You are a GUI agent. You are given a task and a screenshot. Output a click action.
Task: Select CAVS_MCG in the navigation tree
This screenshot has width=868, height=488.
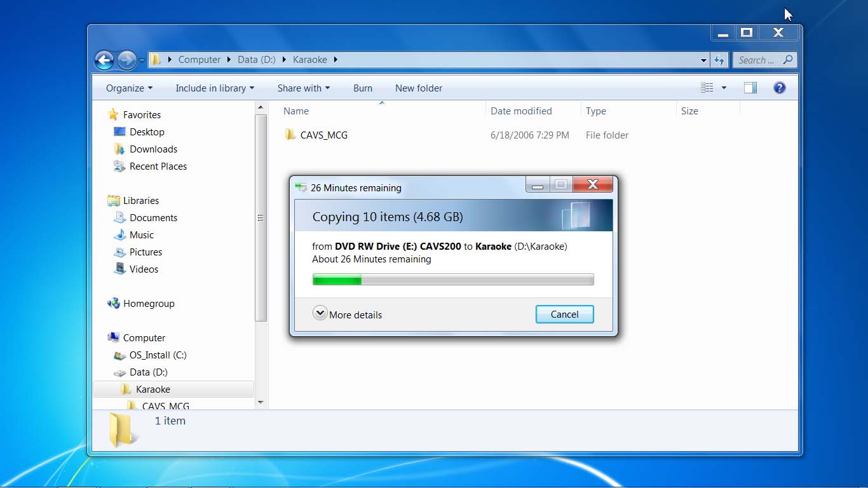click(x=166, y=405)
